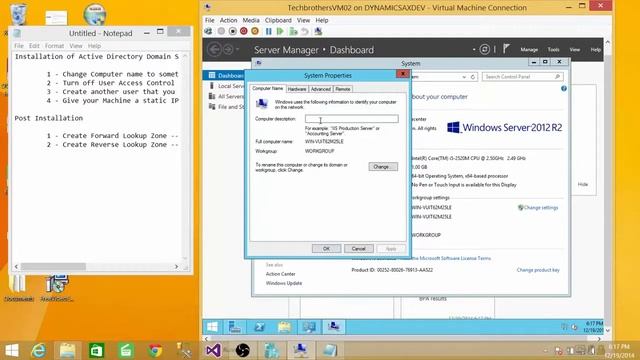Open the Server Manager notifications flag

click(x=506, y=49)
